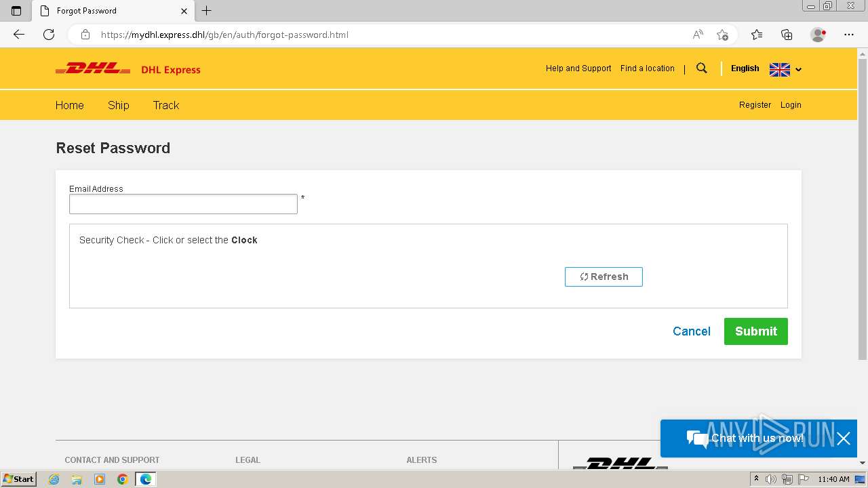Image resolution: width=868 pixels, height=488 pixels.
Task: Open the network tray icon
Action: [x=787, y=479]
